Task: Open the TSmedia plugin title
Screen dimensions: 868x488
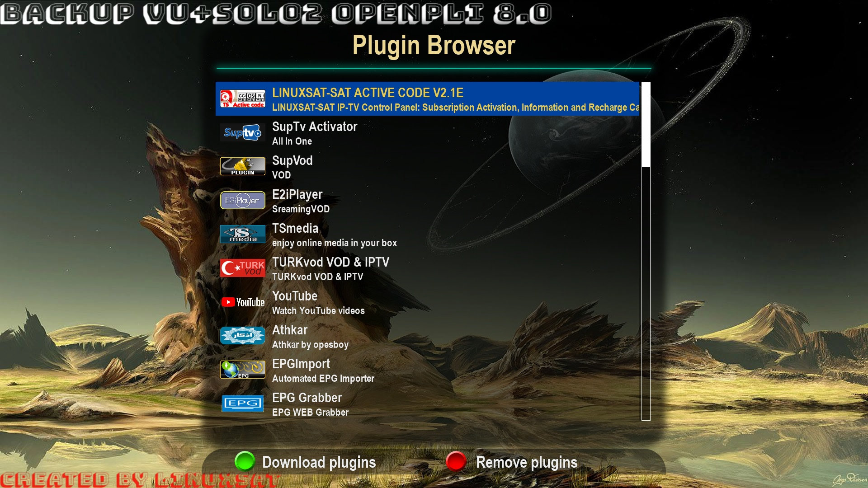Action: click(x=295, y=228)
